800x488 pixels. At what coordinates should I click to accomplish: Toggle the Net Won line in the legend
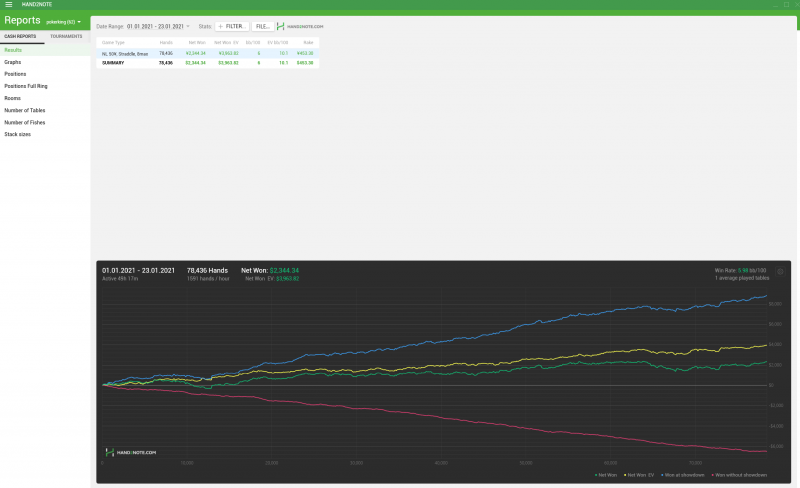click(607, 475)
